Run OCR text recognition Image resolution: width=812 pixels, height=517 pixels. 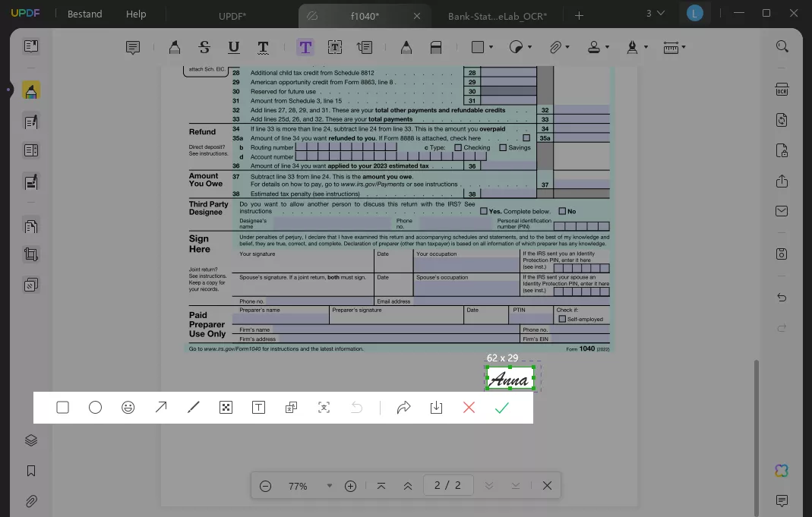(x=782, y=89)
